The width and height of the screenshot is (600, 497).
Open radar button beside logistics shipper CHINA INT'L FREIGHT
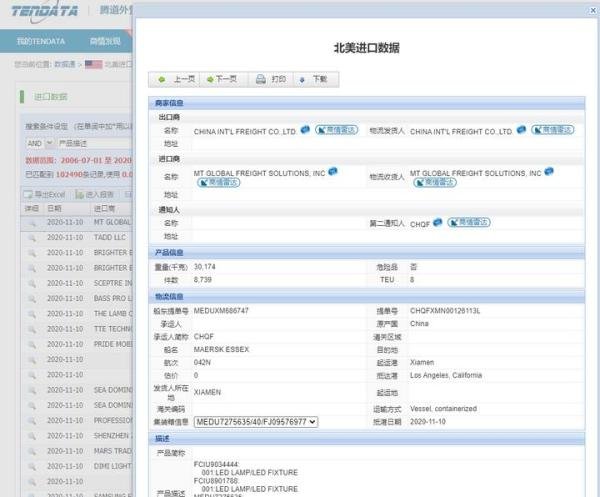(x=553, y=130)
